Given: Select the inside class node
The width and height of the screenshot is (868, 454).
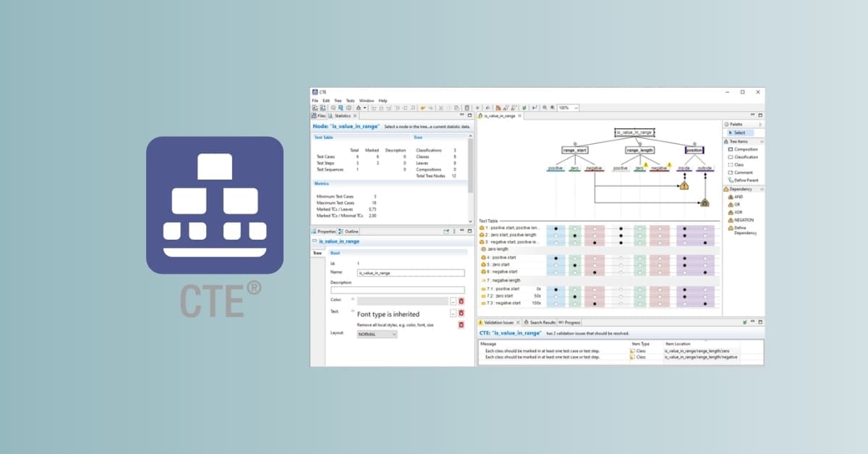Looking at the screenshot, I should click(x=684, y=168).
